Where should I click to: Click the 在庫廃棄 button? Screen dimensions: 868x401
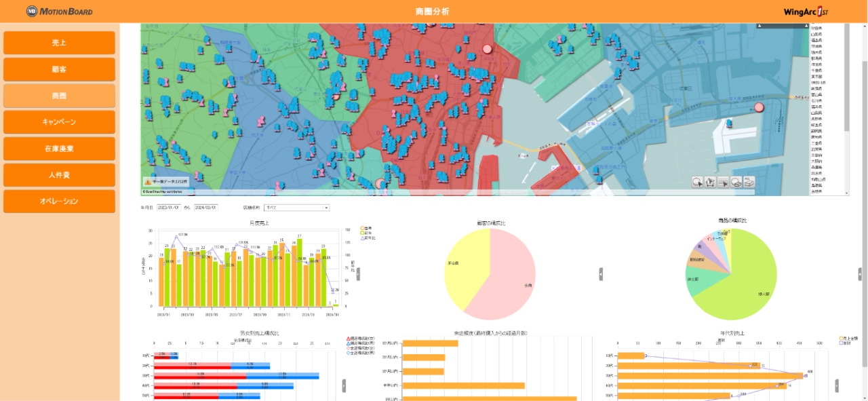pos(59,149)
